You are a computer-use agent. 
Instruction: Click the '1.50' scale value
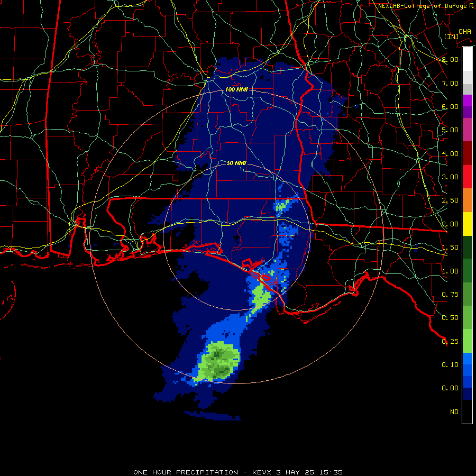pos(450,248)
